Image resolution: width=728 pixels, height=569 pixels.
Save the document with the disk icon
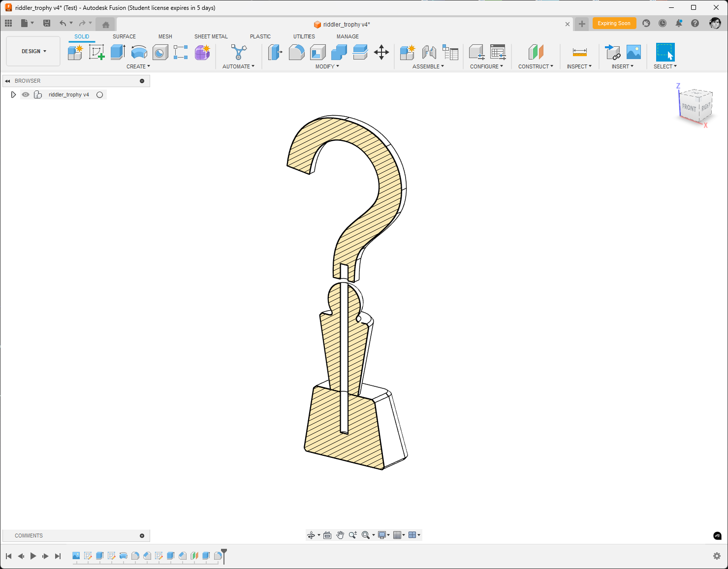click(47, 23)
